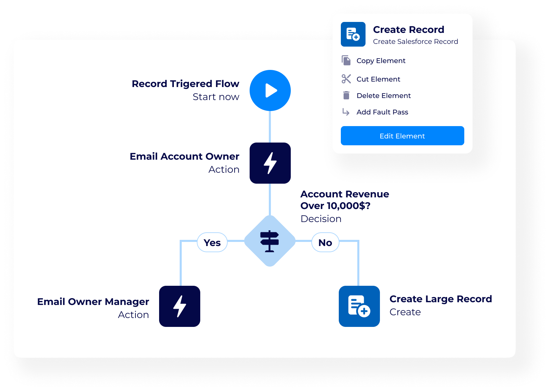Click the Create Record icon in popup header
Image resolution: width=550 pixels, height=392 pixels.
(x=353, y=34)
